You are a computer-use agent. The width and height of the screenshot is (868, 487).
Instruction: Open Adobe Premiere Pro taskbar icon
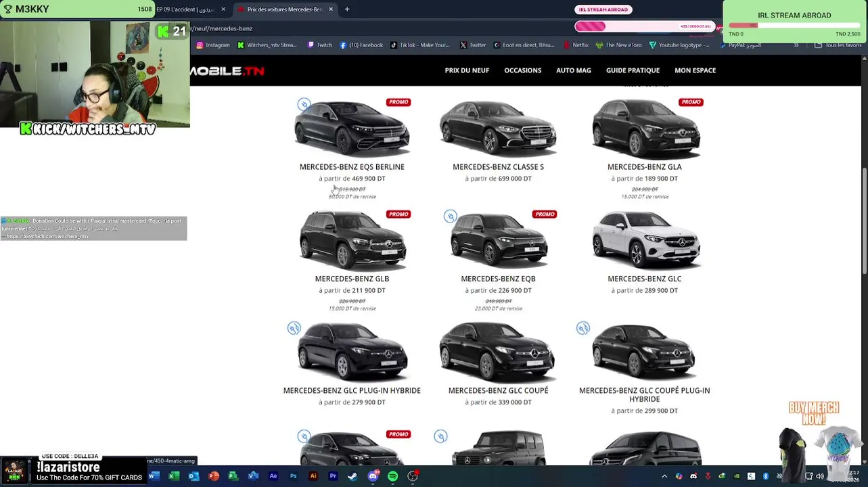tap(333, 476)
